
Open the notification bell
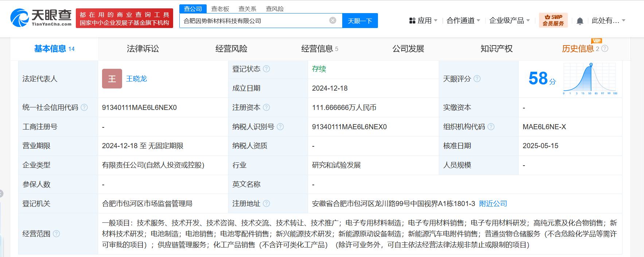click(579, 21)
